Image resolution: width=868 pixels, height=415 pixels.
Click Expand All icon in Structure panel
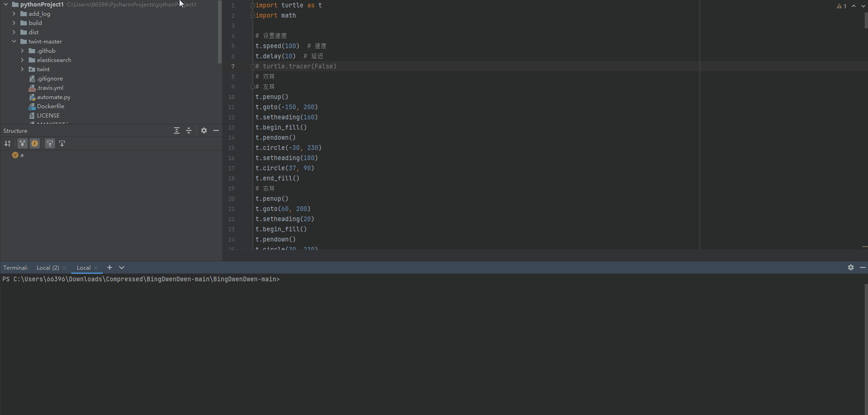(x=177, y=130)
